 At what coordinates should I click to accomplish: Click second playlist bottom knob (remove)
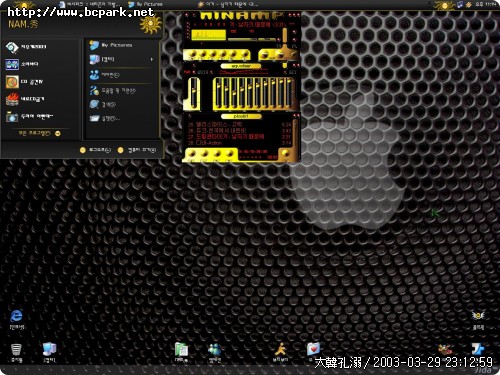coord(205,154)
